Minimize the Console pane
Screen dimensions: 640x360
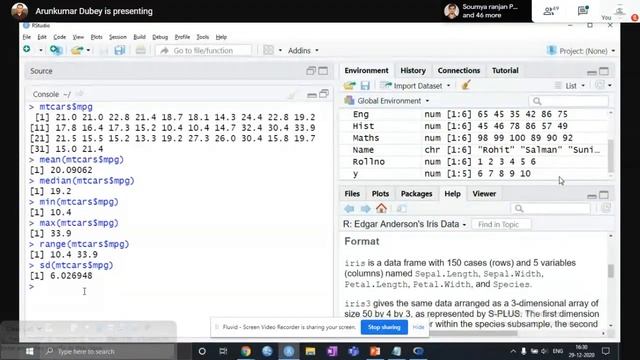pos(312,95)
